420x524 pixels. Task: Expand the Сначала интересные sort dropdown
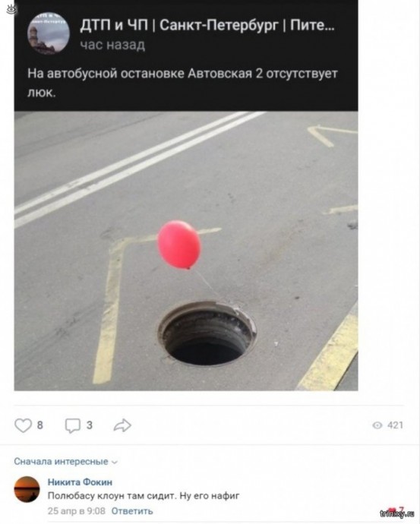(66, 462)
